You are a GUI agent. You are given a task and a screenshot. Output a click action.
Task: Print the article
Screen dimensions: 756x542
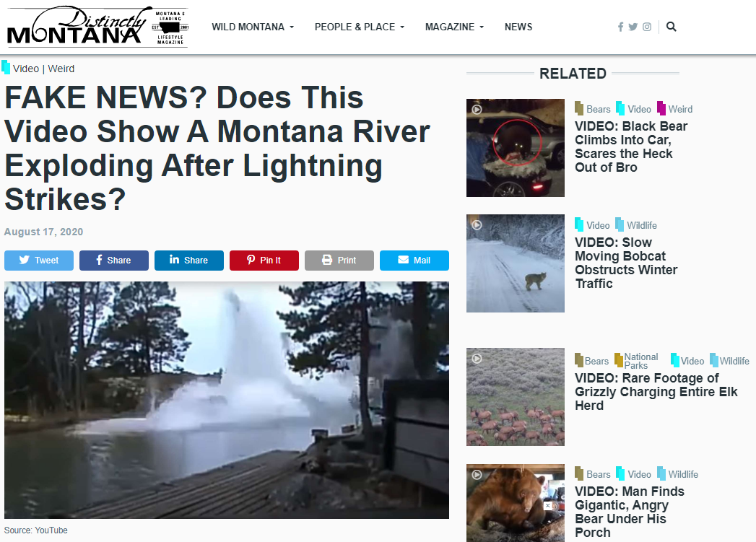point(339,260)
